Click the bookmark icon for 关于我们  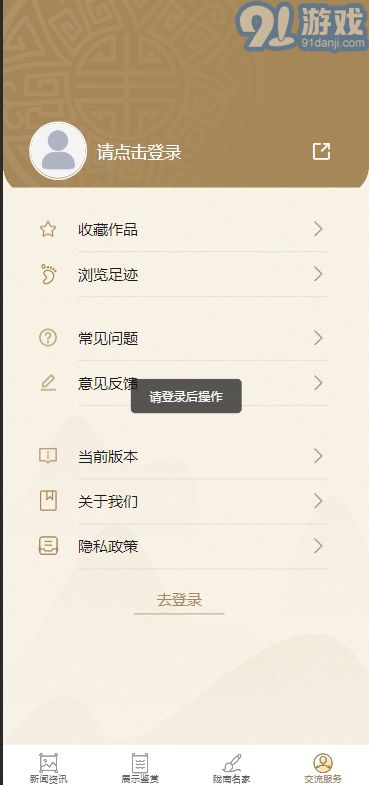coord(48,501)
